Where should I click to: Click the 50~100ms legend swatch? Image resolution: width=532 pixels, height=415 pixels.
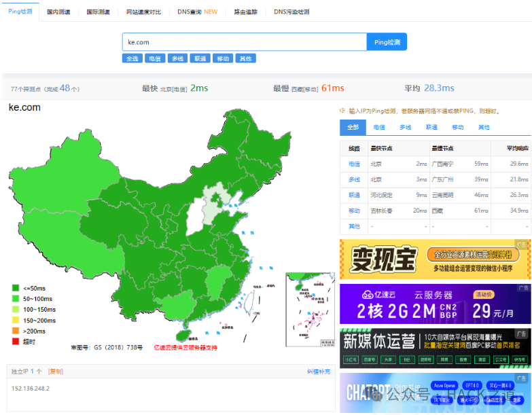pyautogui.click(x=16, y=298)
